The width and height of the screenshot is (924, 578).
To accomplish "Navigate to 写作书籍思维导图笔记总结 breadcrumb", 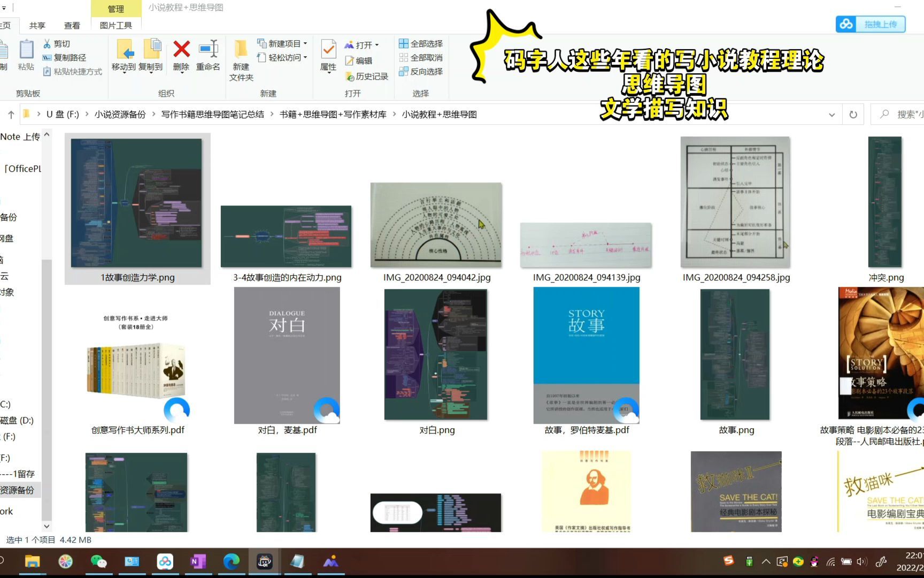I will [x=213, y=115].
